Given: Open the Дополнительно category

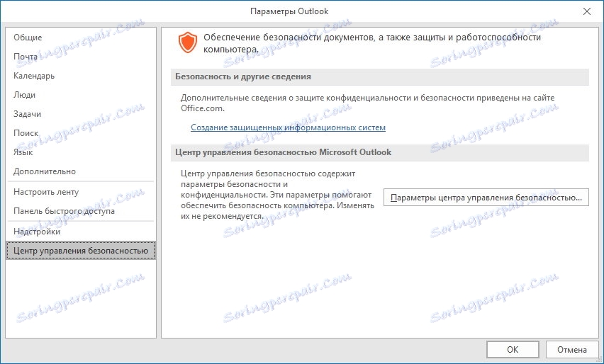Looking at the screenshot, I should tap(81, 171).
